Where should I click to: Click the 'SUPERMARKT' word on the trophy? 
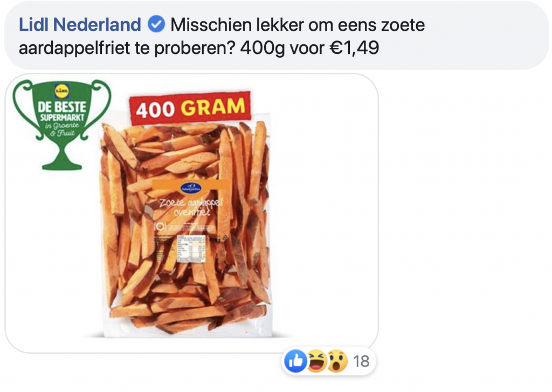coord(62,118)
